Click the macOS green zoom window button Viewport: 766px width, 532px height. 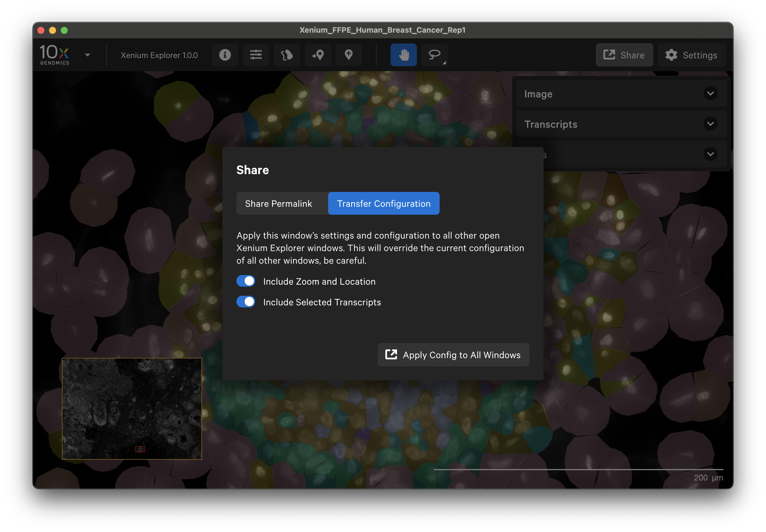[x=65, y=30]
